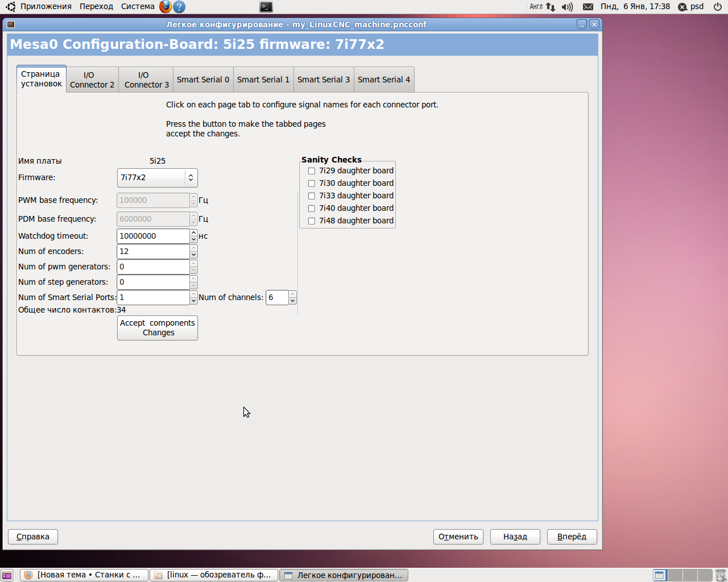The image size is (728, 582).
Task: Open the mail messaging indicator
Action: 588,7
